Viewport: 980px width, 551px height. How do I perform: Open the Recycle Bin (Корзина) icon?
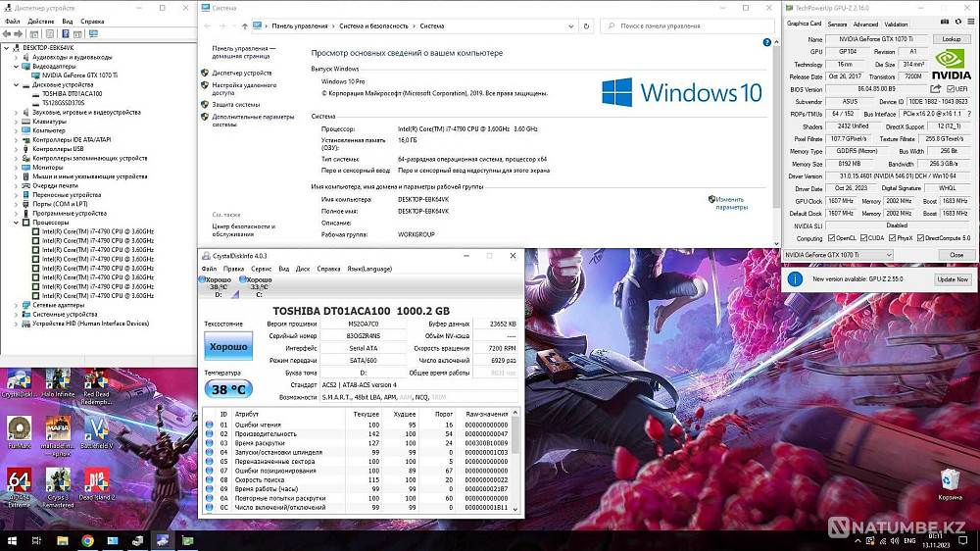click(950, 484)
